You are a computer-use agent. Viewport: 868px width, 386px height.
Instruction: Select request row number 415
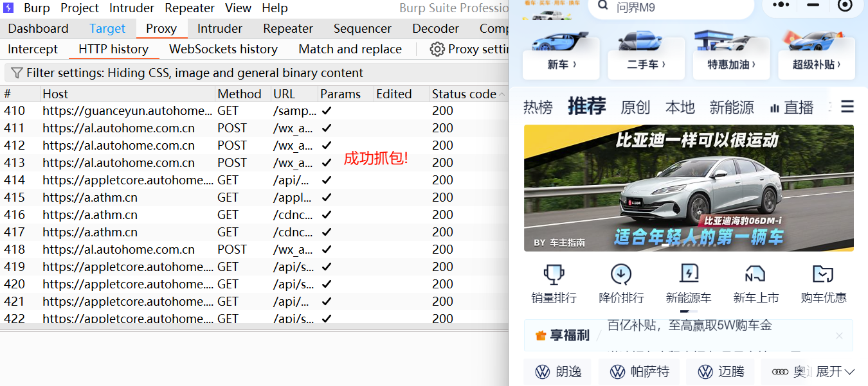point(255,197)
